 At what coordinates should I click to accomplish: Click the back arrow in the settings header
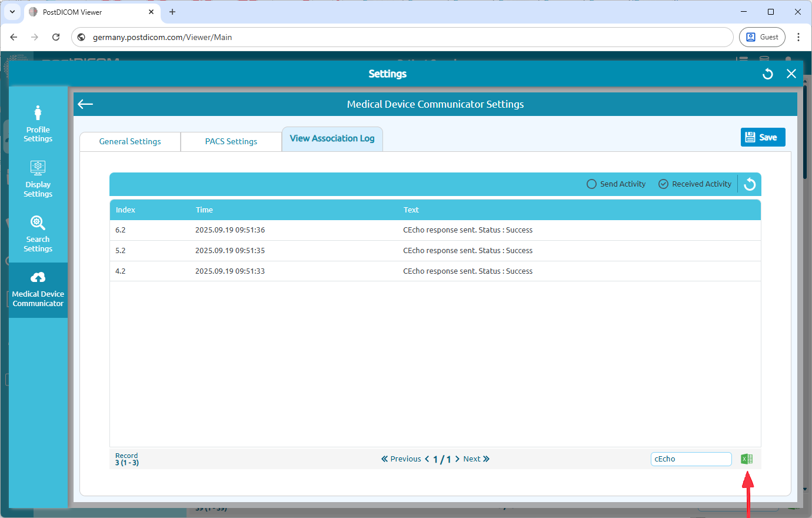pyautogui.click(x=85, y=104)
